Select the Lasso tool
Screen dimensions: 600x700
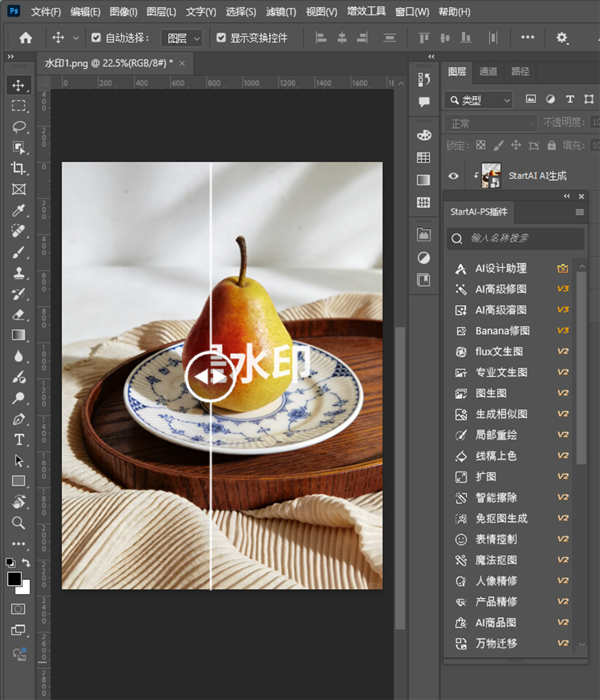tap(19, 127)
